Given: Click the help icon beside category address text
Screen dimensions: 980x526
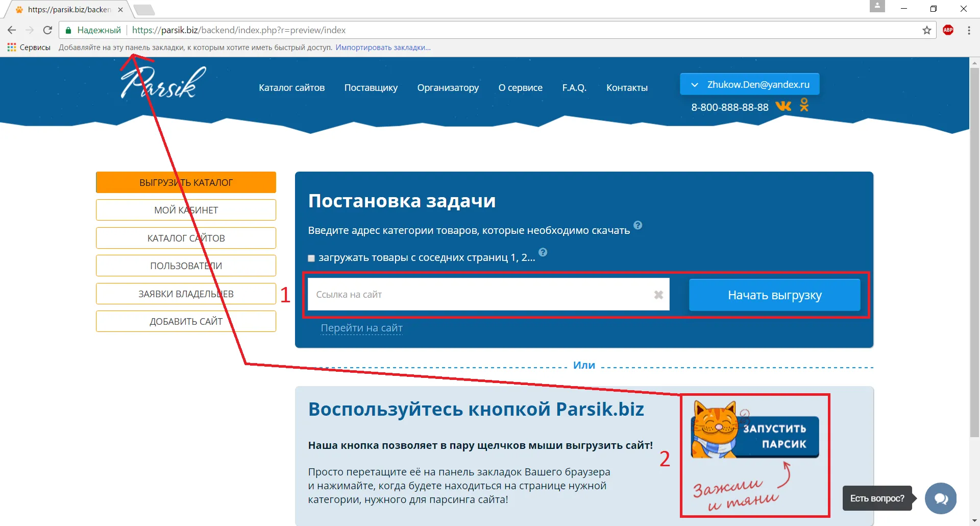Looking at the screenshot, I should (638, 225).
